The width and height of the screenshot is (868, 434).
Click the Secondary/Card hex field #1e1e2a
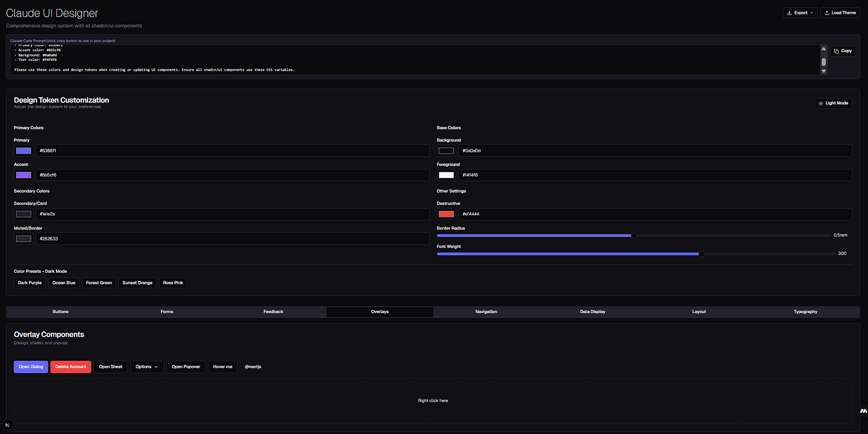[x=232, y=214]
